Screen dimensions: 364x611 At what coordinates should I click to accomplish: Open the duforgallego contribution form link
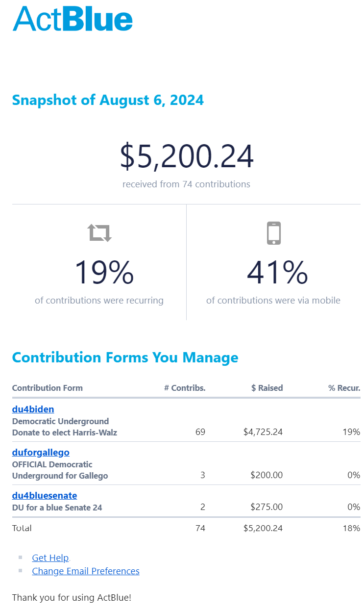tap(41, 452)
